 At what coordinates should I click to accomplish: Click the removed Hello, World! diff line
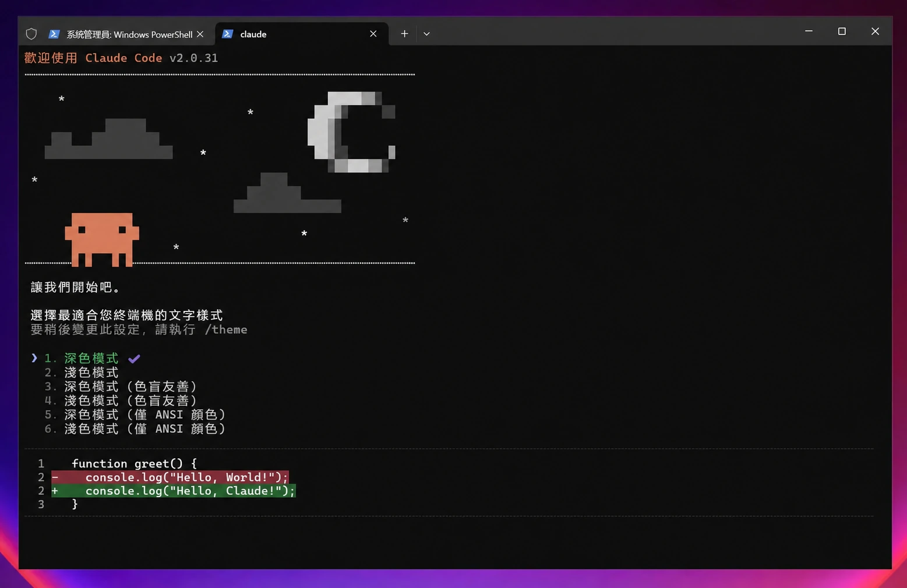point(170,477)
